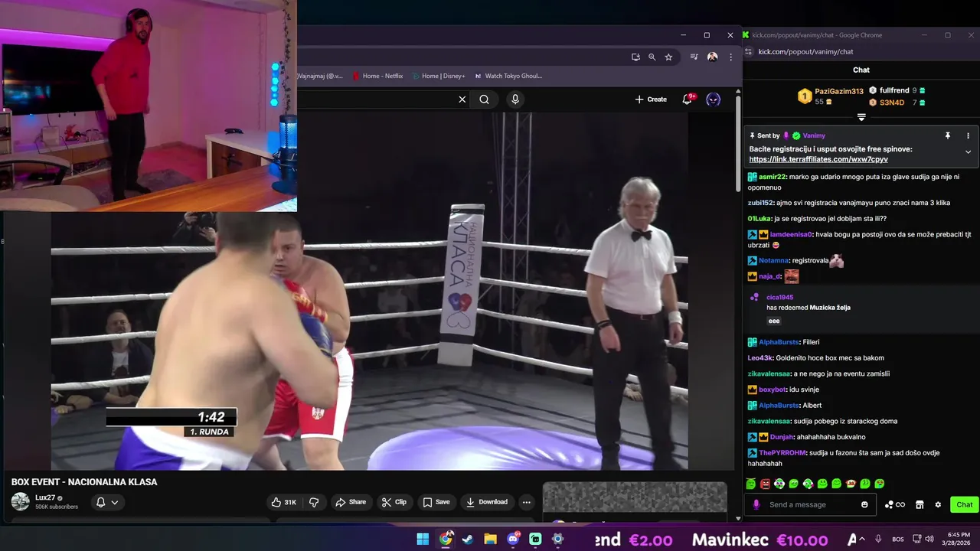Image resolution: width=980 pixels, height=551 pixels.
Task: Open Steam from the taskbar
Action: tap(468, 539)
